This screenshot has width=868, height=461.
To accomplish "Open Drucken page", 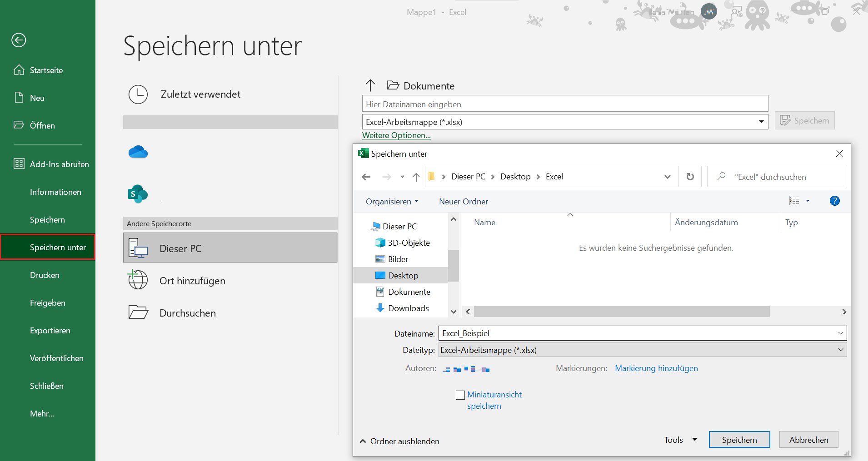I will [x=45, y=275].
